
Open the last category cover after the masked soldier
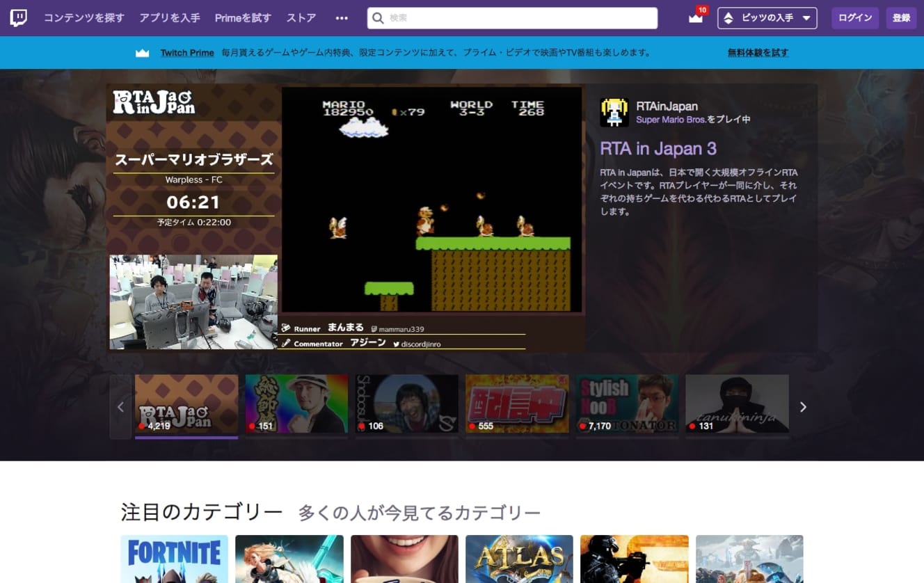click(x=749, y=559)
